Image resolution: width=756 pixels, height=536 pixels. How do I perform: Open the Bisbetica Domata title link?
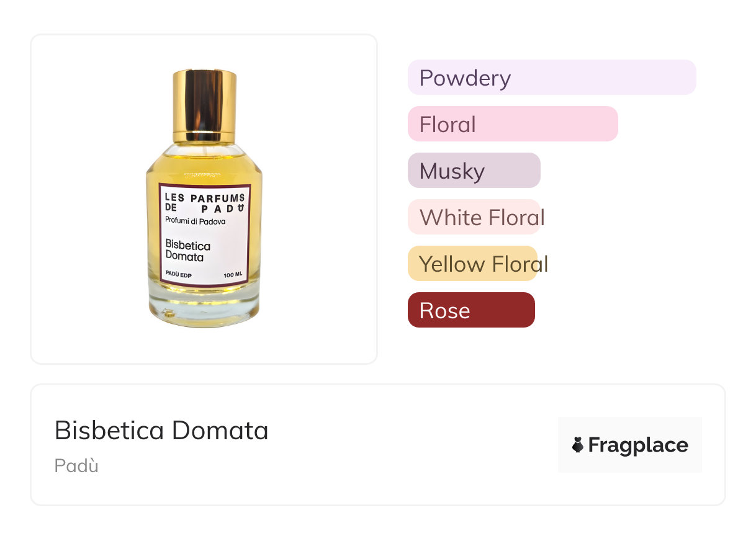coord(161,430)
